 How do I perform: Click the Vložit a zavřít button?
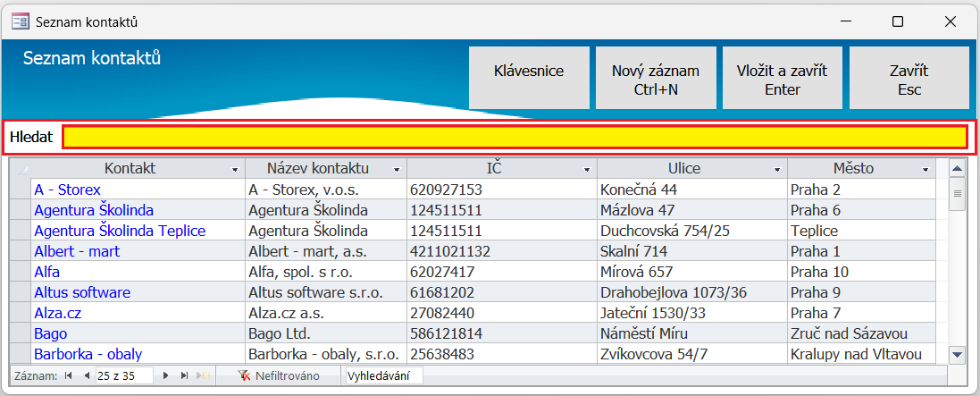783,78
